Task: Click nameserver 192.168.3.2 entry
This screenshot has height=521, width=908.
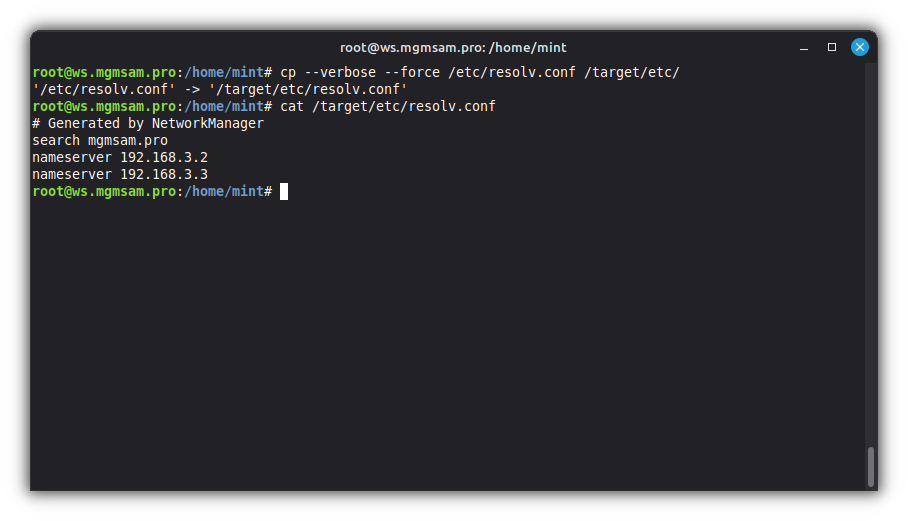Action: 120,158
